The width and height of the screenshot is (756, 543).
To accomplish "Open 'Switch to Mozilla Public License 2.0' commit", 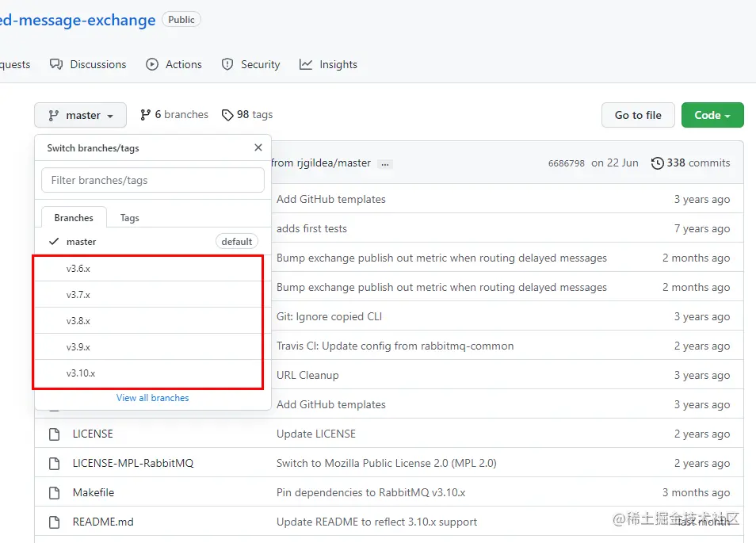I will [x=387, y=464].
